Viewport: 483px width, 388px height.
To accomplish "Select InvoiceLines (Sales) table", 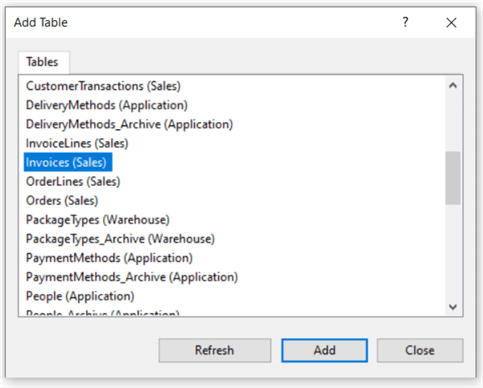I will 77,143.
